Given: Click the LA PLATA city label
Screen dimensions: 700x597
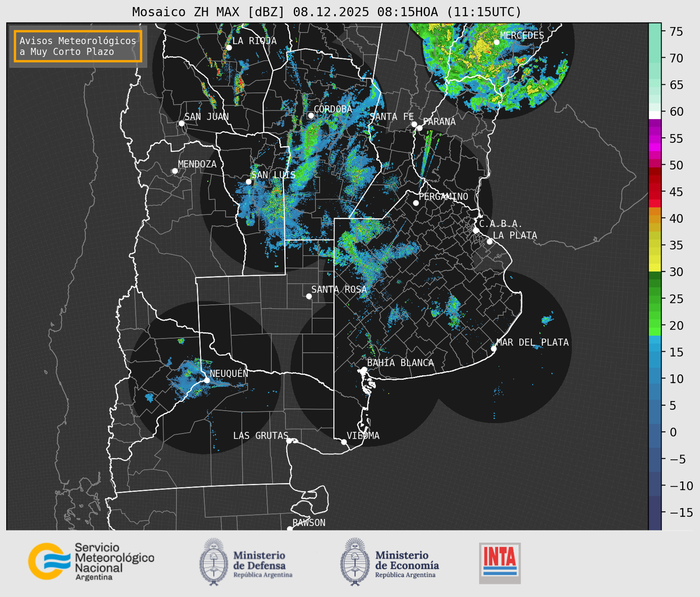Looking at the screenshot, I should point(515,235).
